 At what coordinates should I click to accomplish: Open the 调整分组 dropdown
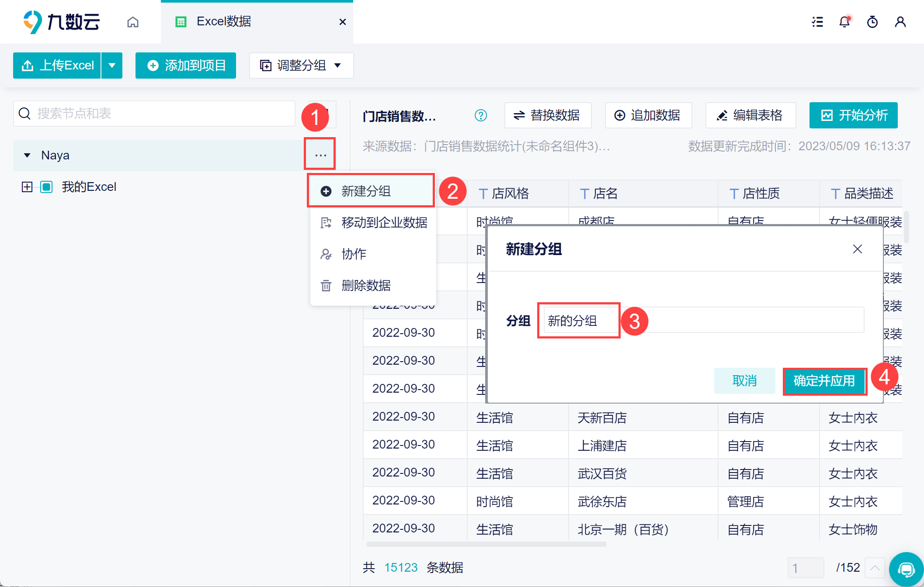click(x=301, y=66)
